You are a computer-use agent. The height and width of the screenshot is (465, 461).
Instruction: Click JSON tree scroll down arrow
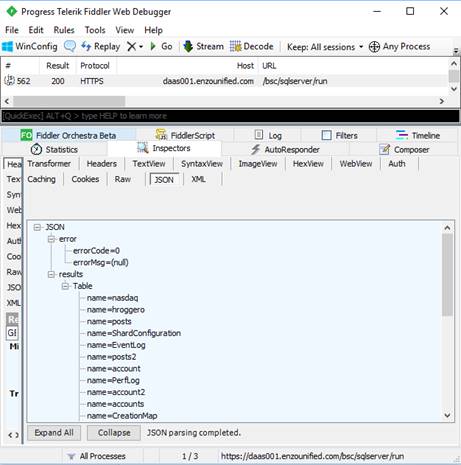(447, 415)
